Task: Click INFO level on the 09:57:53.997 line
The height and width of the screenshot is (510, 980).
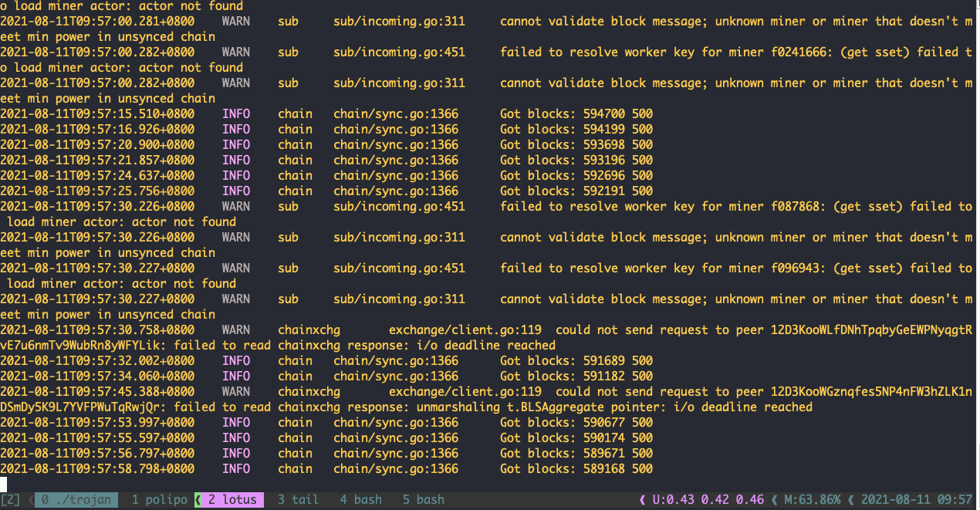Action: point(236,422)
